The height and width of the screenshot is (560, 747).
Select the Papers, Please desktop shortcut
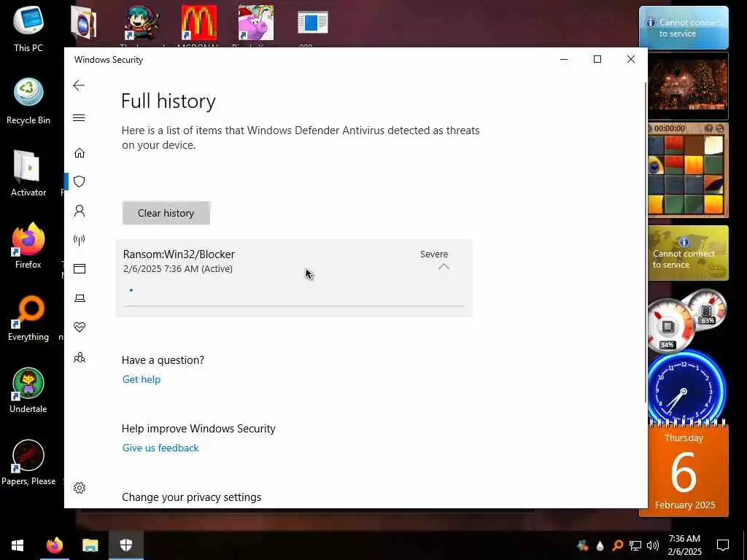click(28, 463)
